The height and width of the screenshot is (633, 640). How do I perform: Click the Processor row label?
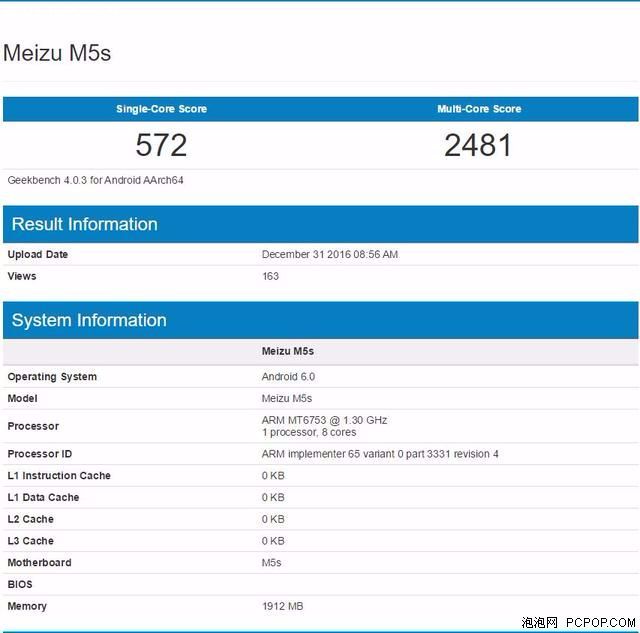33,426
